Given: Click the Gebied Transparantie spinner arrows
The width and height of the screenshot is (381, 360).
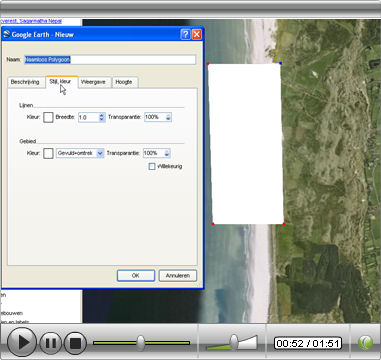Looking at the screenshot, I should click(x=167, y=153).
